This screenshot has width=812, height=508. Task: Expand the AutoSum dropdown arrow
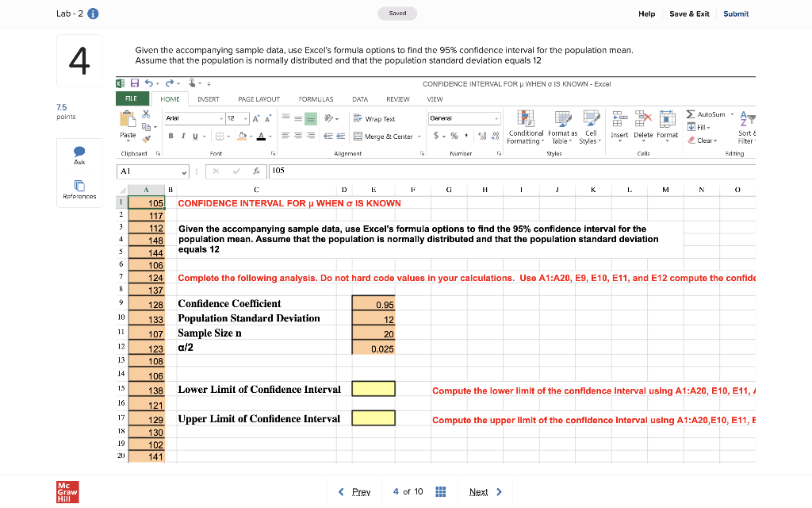pyautogui.click(x=732, y=114)
